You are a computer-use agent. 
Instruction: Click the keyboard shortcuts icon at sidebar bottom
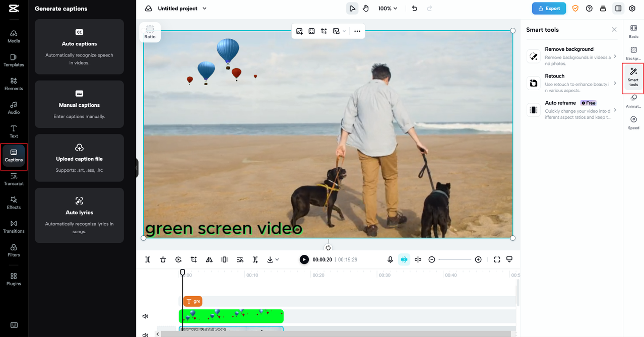[x=14, y=325]
